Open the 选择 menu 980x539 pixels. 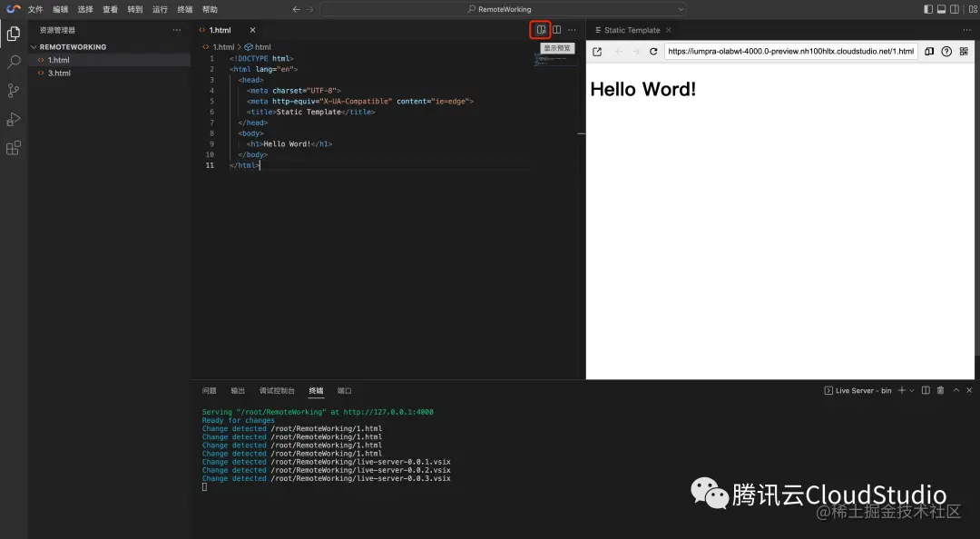tap(85, 9)
